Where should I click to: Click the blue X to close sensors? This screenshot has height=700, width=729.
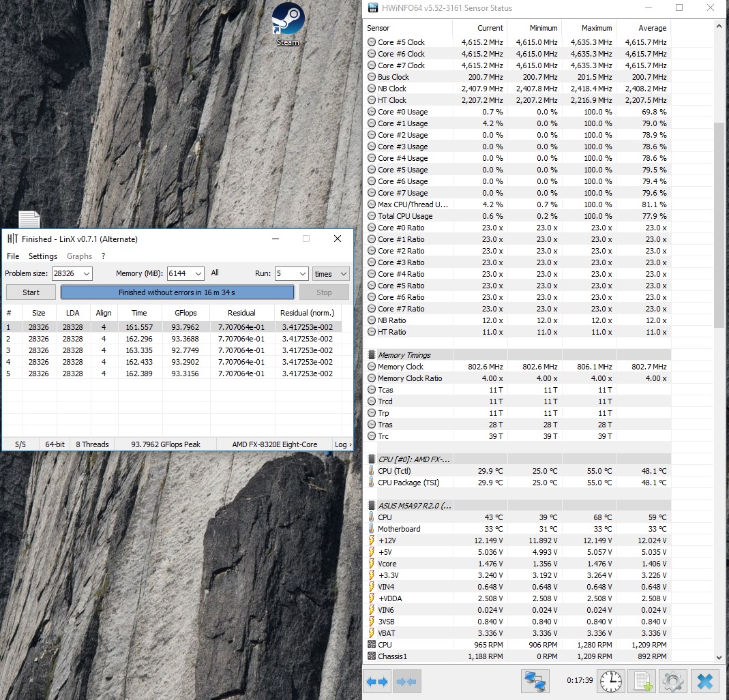704,681
